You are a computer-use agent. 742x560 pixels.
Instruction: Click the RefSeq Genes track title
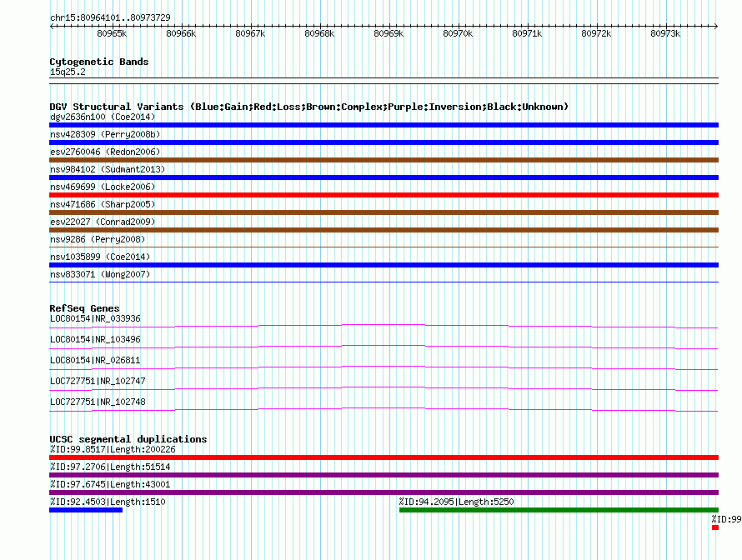[85, 308]
